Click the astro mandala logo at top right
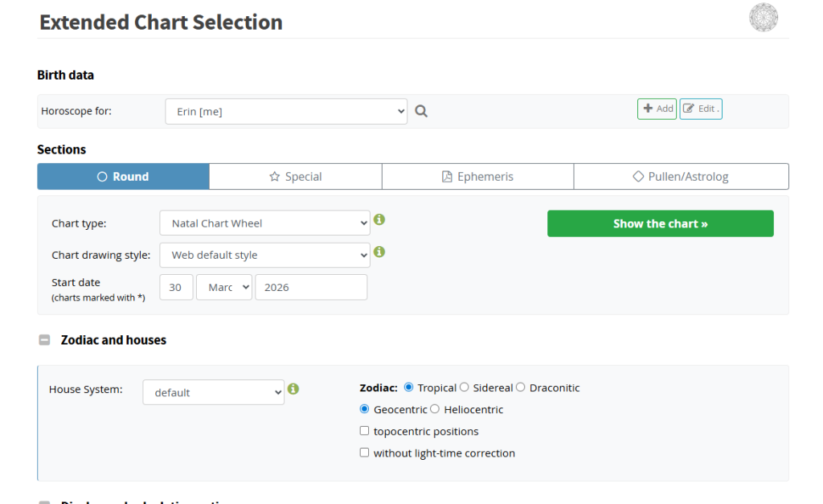 (x=763, y=18)
